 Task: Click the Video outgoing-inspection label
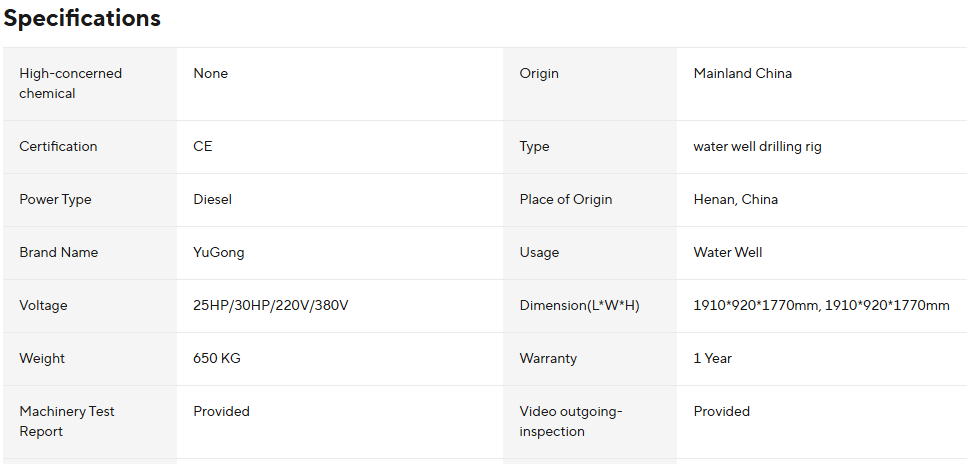(571, 421)
